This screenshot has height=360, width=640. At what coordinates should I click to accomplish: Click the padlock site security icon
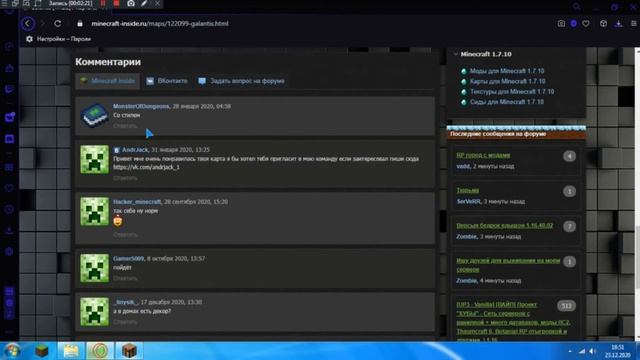tap(80, 24)
